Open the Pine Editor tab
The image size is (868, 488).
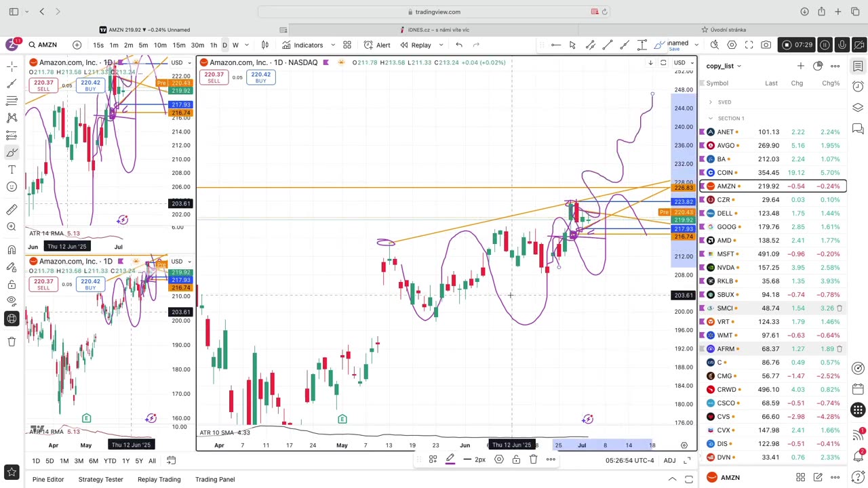coord(47,479)
